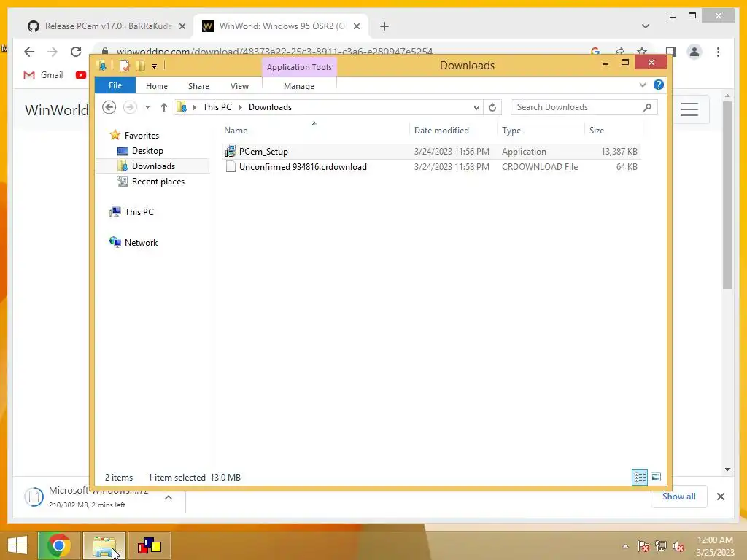Screen dimensions: 747x560
Task: Switch to Large icons view in status bar
Action: (656, 477)
